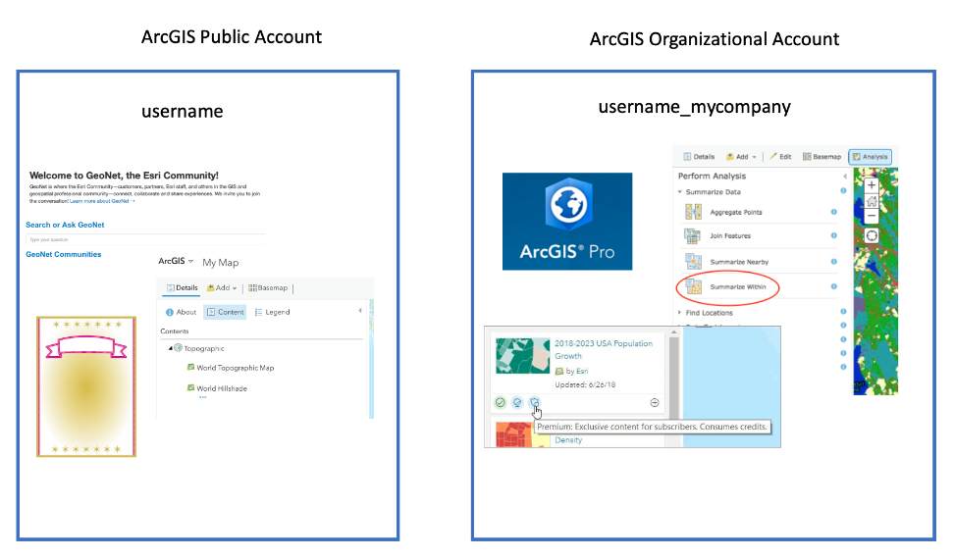Collapse the Topographic basemap group

click(x=171, y=348)
